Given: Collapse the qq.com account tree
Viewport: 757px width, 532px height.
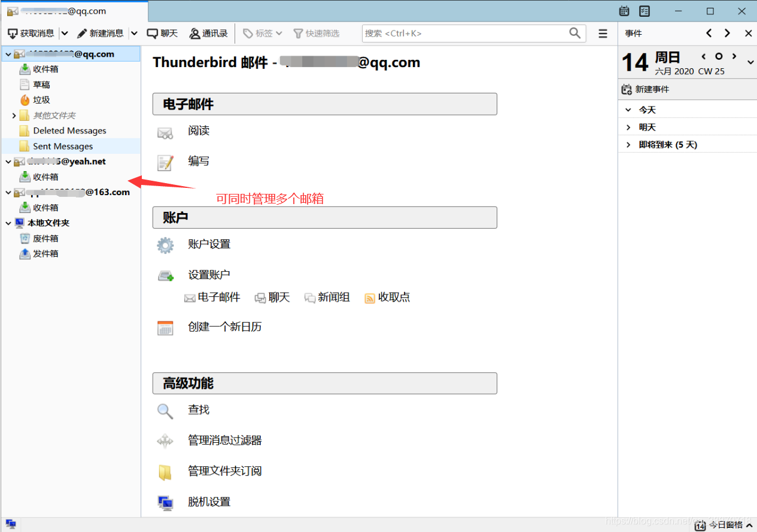Looking at the screenshot, I should 8,54.
